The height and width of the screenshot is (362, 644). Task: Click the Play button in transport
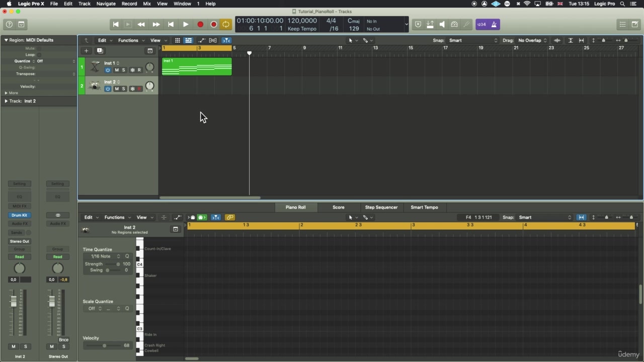[186, 24]
